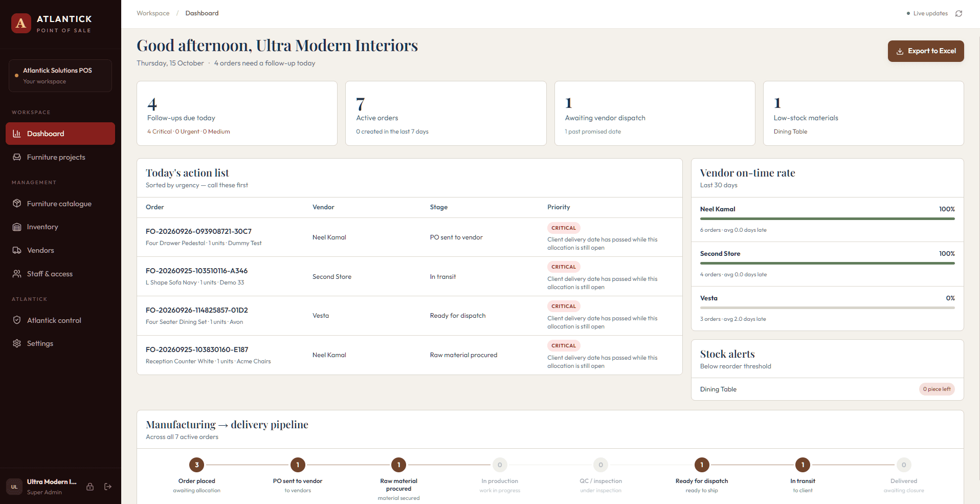Open the Low-stock materials card
The image size is (980, 504).
(x=863, y=113)
